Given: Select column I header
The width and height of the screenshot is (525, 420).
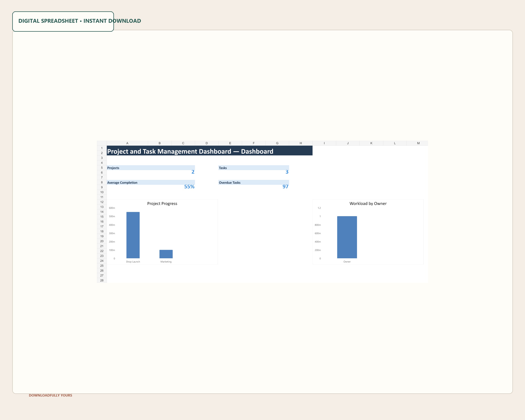Looking at the screenshot, I should pos(324,143).
